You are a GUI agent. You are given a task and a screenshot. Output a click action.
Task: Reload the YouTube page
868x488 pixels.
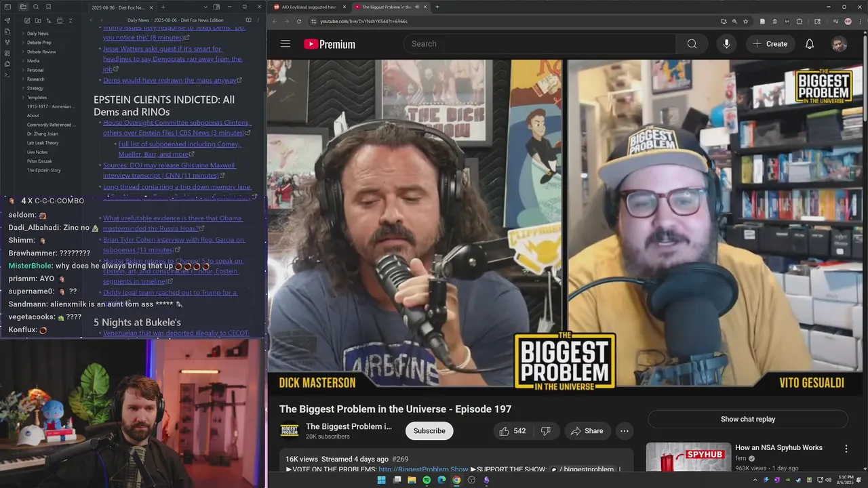tap(299, 21)
